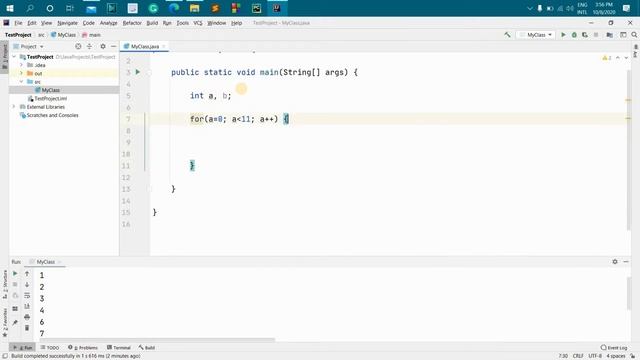The width and height of the screenshot is (640, 360).
Task: Open Project Structure folder icon in toolbar
Action: [609, 35]
